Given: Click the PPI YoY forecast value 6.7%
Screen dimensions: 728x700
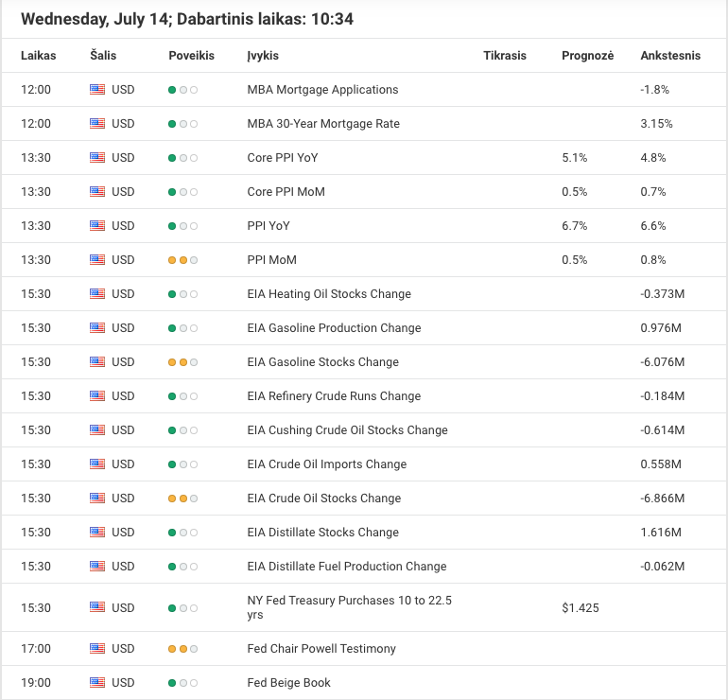Looking at the screenshot, I should pyautogui.click(x=574, y=226).
